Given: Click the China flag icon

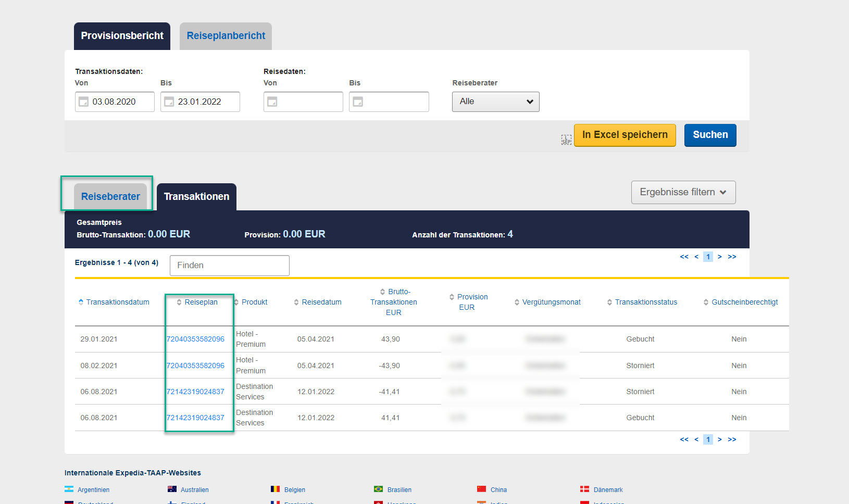Looking at the screenshot, I should tap(481, 489).
